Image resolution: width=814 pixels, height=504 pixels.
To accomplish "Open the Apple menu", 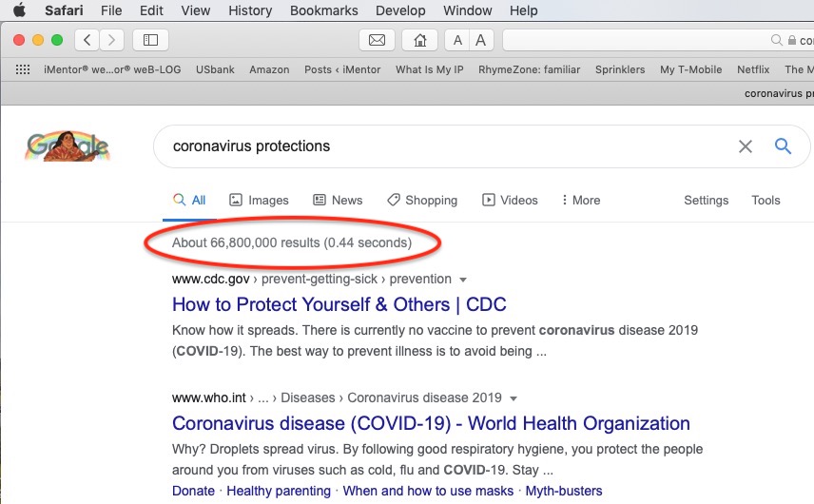I will pyautogui.click(x=19, y=10).
